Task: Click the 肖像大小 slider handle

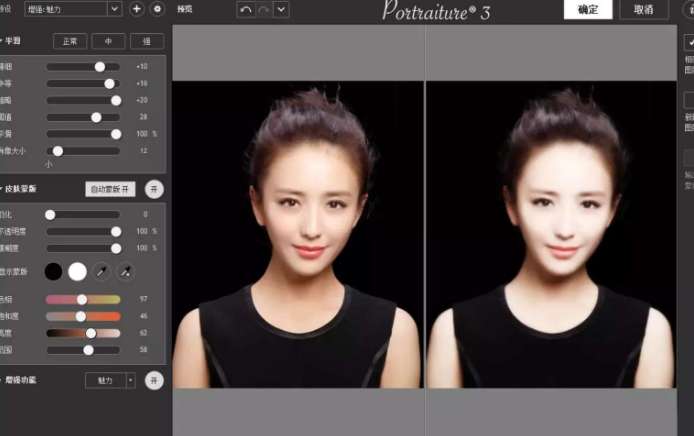Action: (58, 151)
